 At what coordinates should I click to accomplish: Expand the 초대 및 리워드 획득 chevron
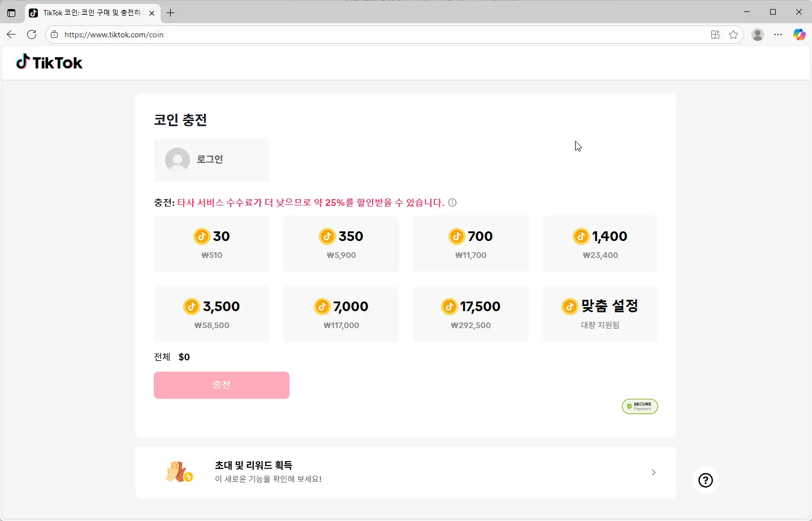(653, 472)
